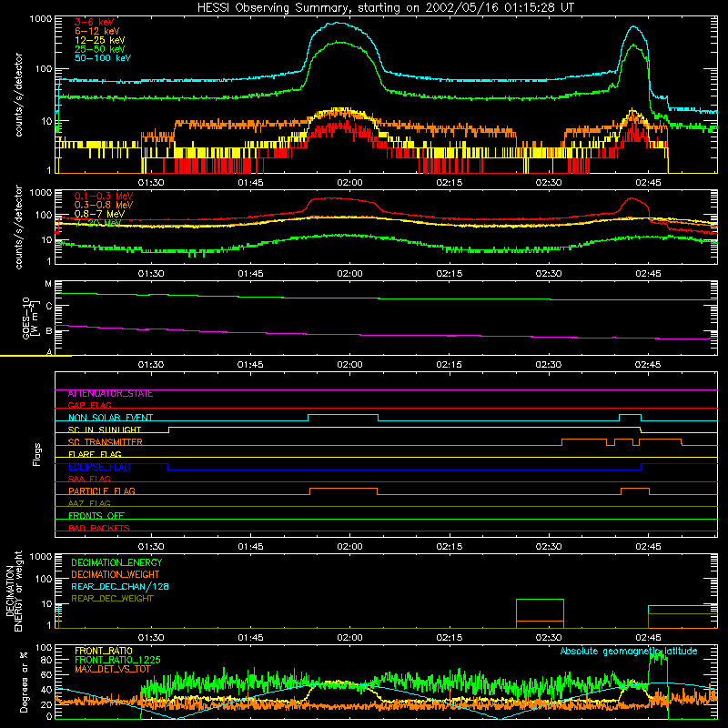Click the yellow 12-25 keV legend label
This screenshot has width=728, height=728.
click(100, 40)
